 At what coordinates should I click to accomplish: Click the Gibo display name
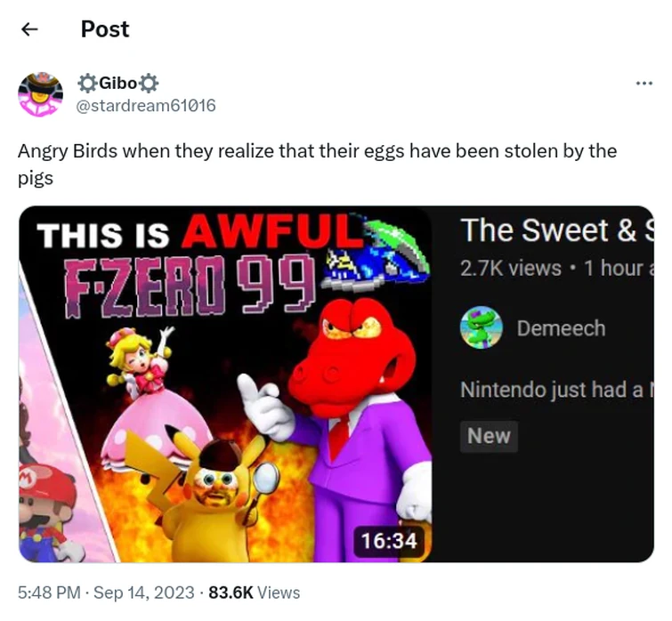point(118,84)
